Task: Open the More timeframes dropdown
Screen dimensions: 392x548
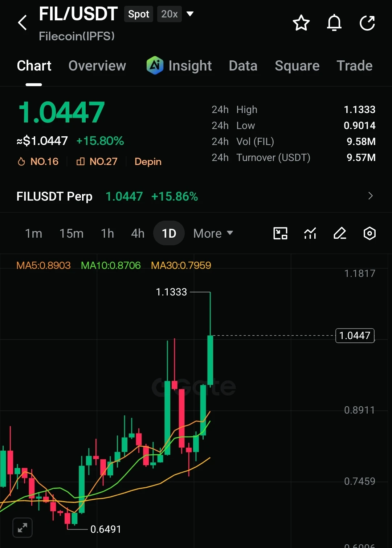Action: 213,233
